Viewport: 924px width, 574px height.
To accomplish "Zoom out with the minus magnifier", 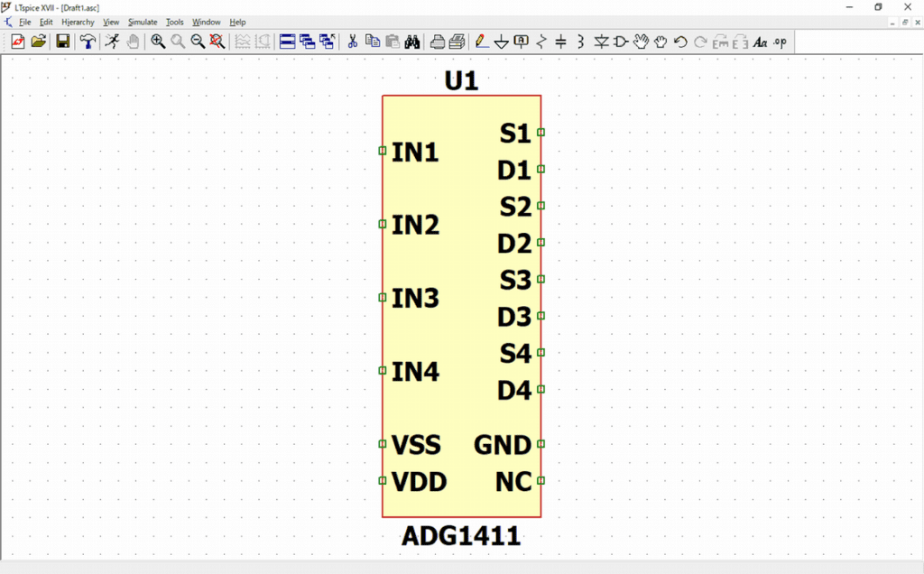I will coord(198,42).
